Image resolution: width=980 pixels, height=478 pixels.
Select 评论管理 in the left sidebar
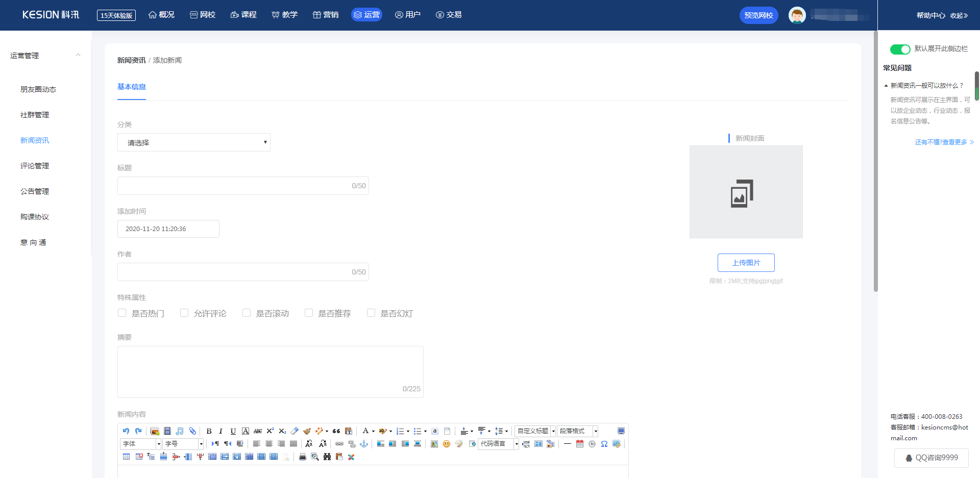[x=35, y=166]
